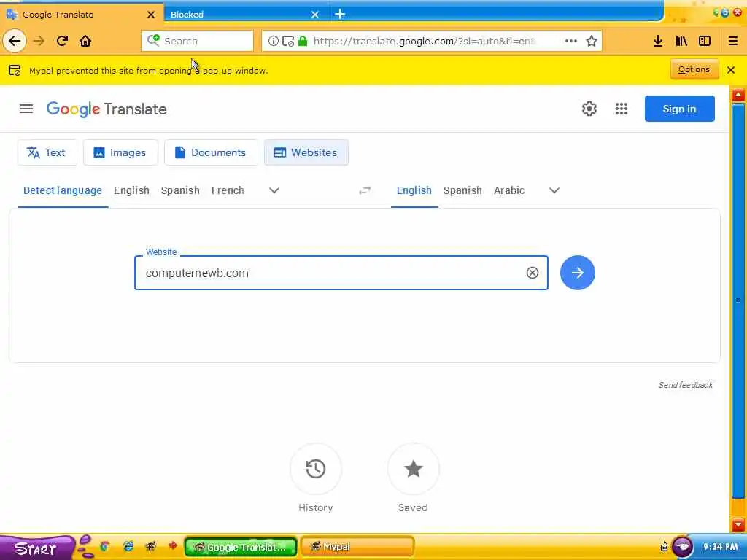Click the taskbar clock showing 9:34 PM

(720, 547)
